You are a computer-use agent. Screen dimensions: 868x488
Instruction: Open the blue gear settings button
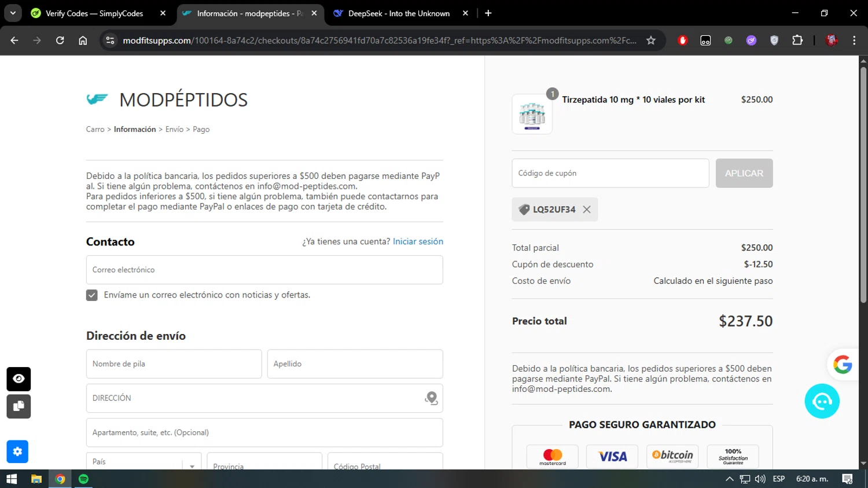[17, 452]
